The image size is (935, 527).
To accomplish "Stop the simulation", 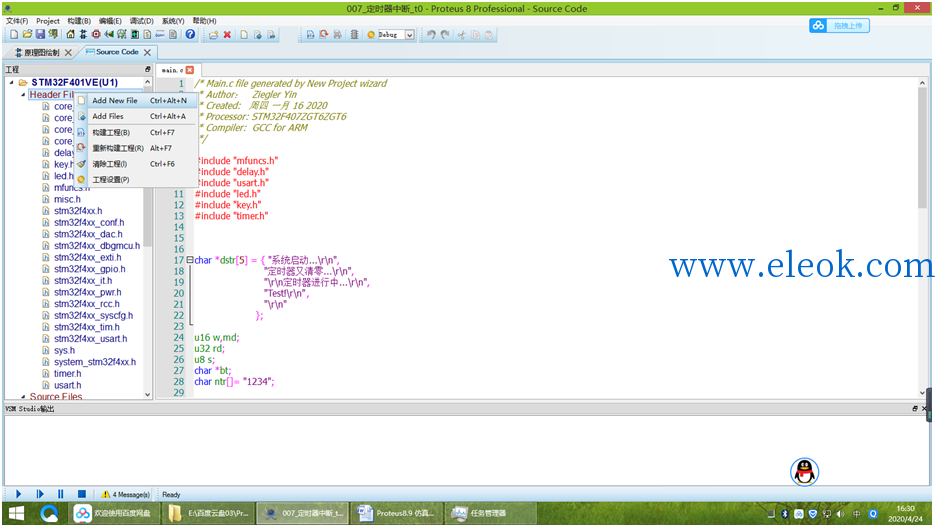I will [x=82, y=494].
